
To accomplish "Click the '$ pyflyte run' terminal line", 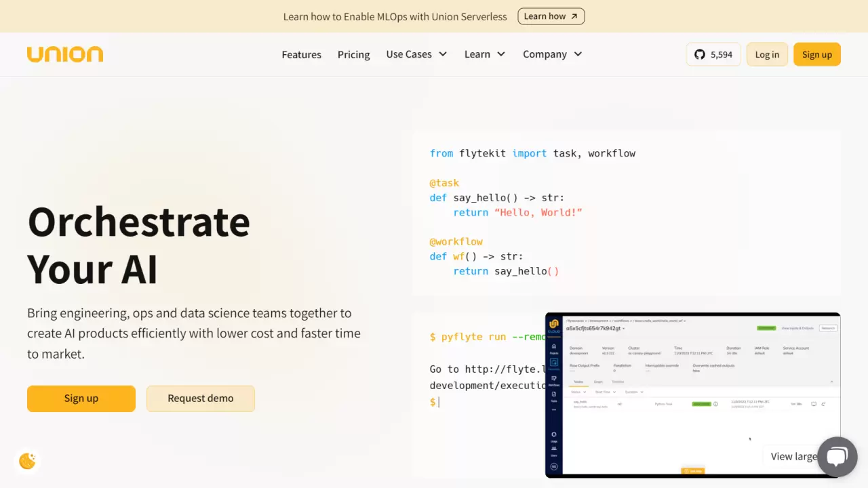I will [x=488, y=337].
